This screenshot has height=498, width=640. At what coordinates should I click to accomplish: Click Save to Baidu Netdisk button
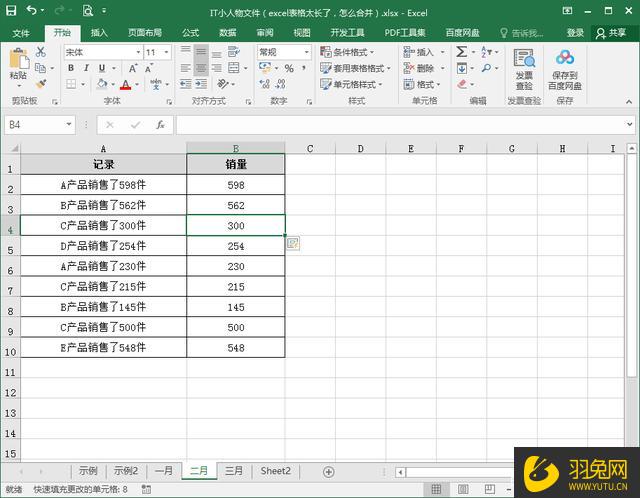pyautogui.click(x=565, y=68)
